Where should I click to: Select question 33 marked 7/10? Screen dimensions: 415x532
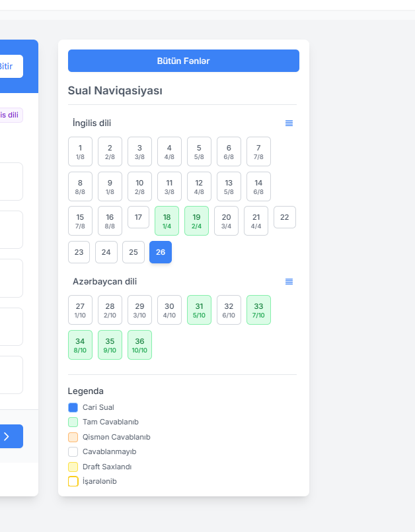(x=258, y=310)
